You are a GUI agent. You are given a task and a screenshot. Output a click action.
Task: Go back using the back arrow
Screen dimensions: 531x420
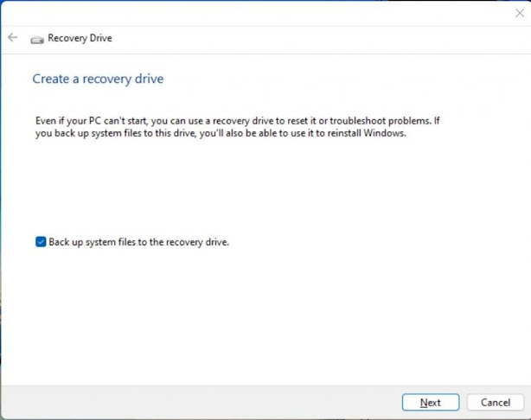click(x=13, y=37)
